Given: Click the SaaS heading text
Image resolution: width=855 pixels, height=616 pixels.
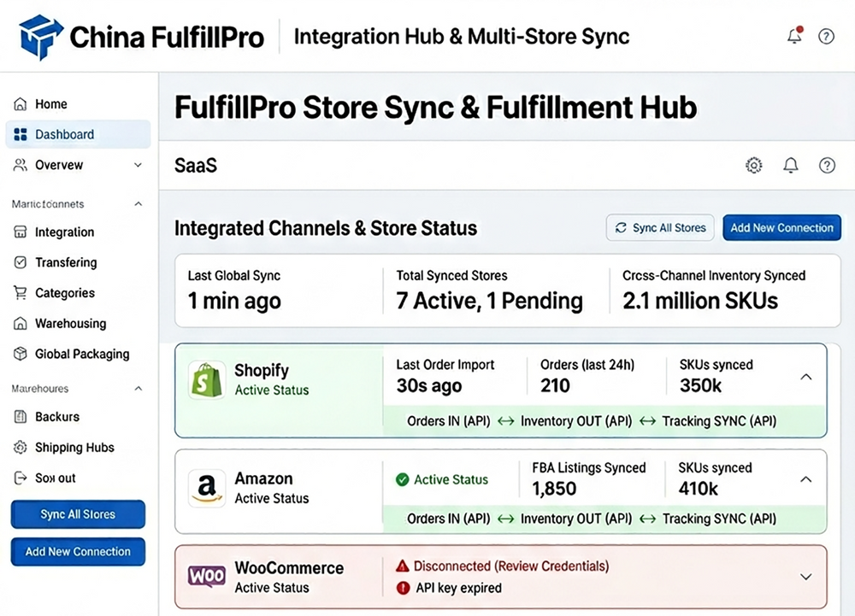Looking at the screenshot, I should [x=196, y=165].
